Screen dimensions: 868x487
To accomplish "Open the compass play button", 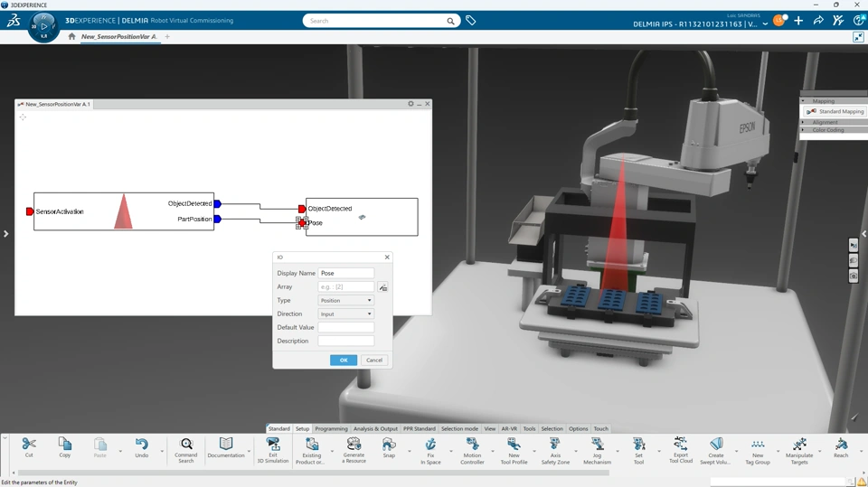I will [x=43, y=26].
